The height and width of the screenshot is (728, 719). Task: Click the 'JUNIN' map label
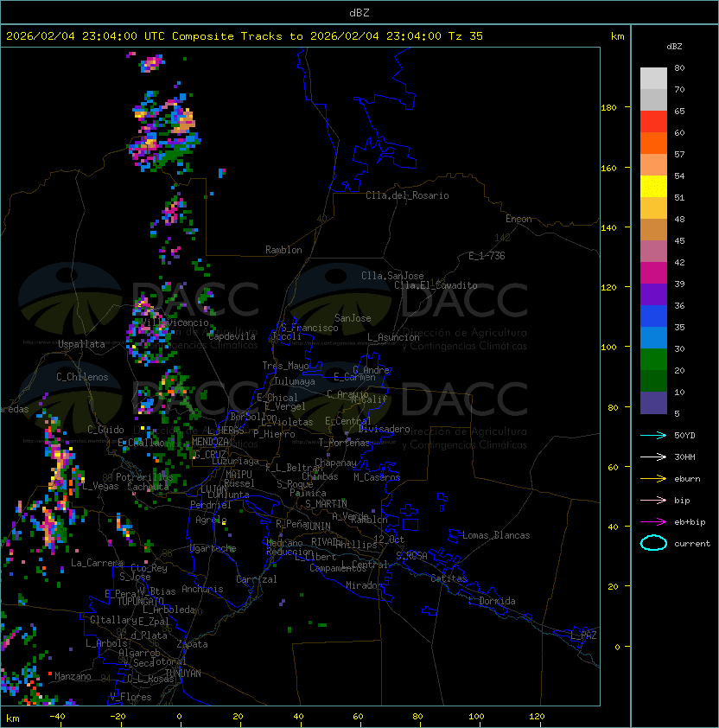click(318, 526)
